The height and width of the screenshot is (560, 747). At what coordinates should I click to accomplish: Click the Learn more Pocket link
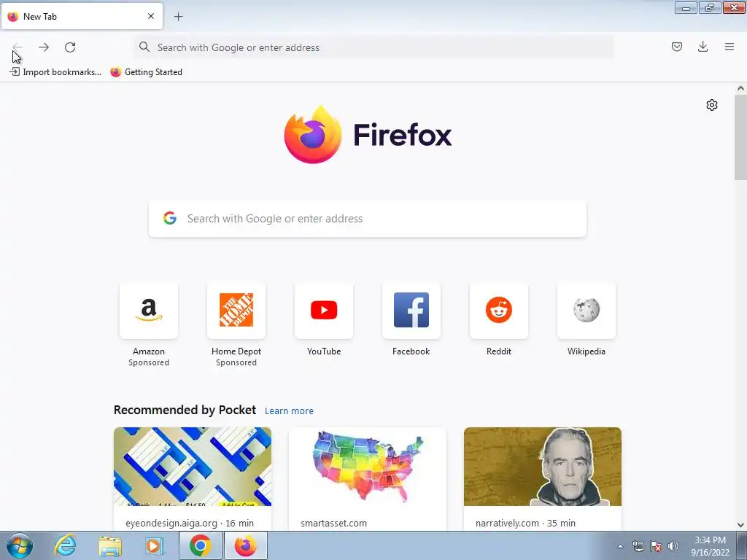click(x=289, y=411)
